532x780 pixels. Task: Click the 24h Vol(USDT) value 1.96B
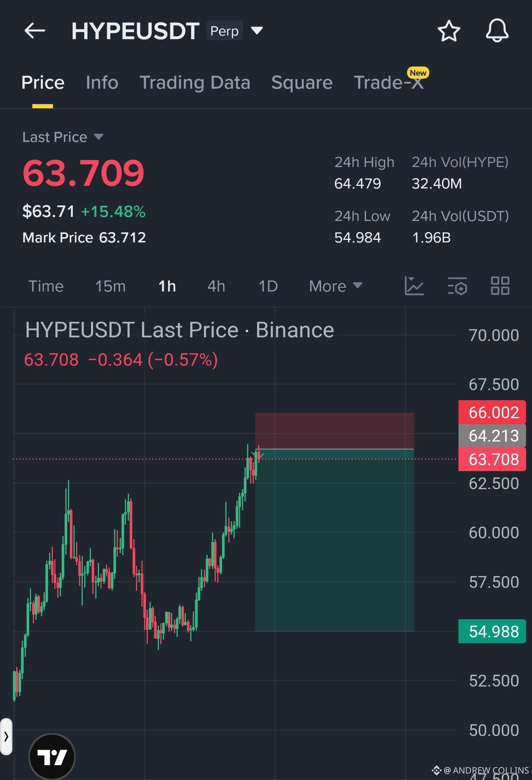431,238
